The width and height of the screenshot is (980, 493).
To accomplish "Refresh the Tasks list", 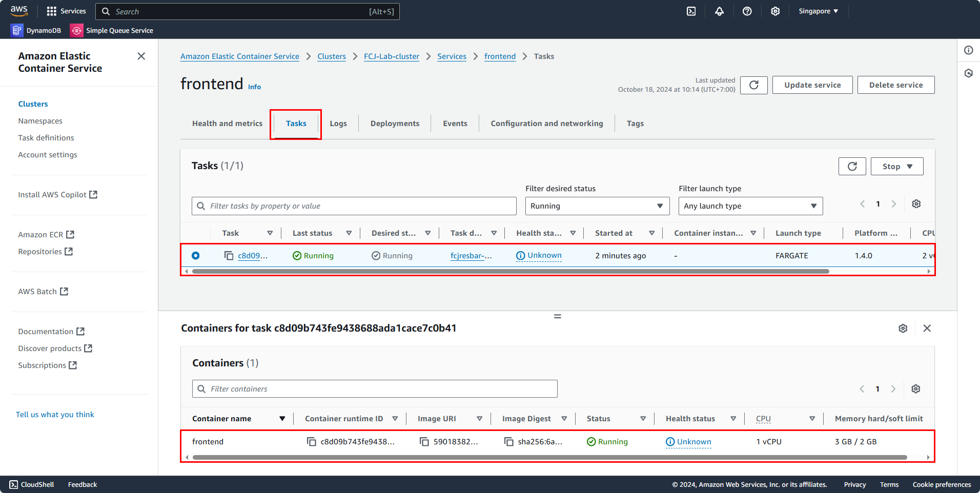I will [x=852, y=167].
